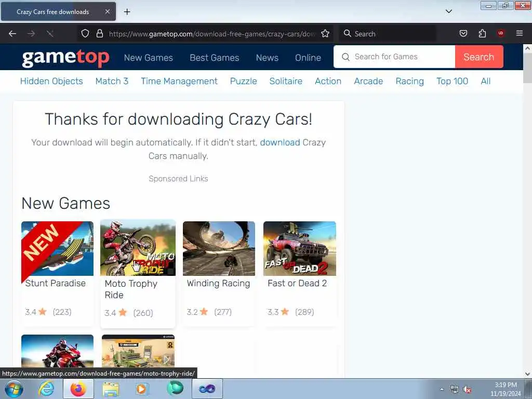Image resolution: width=532 pixels, height=399 pixels.
Task: Open a new tab with plus button
Action: pos(127,12)
